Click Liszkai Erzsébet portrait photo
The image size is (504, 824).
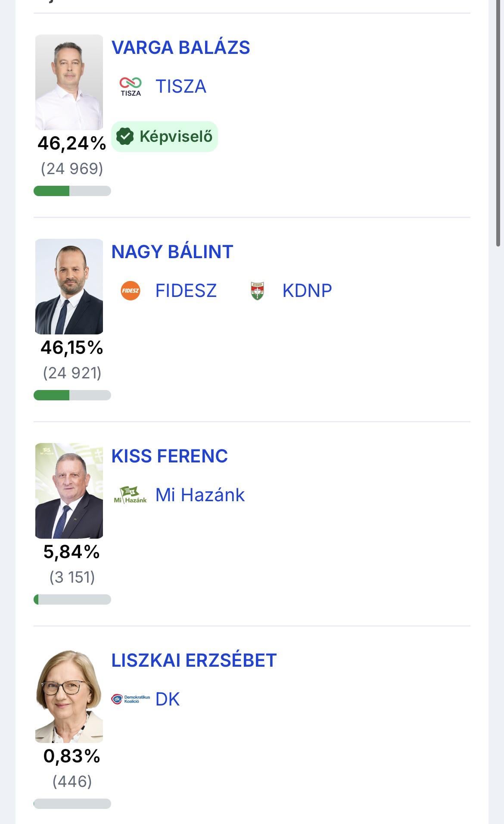(69, 695)
